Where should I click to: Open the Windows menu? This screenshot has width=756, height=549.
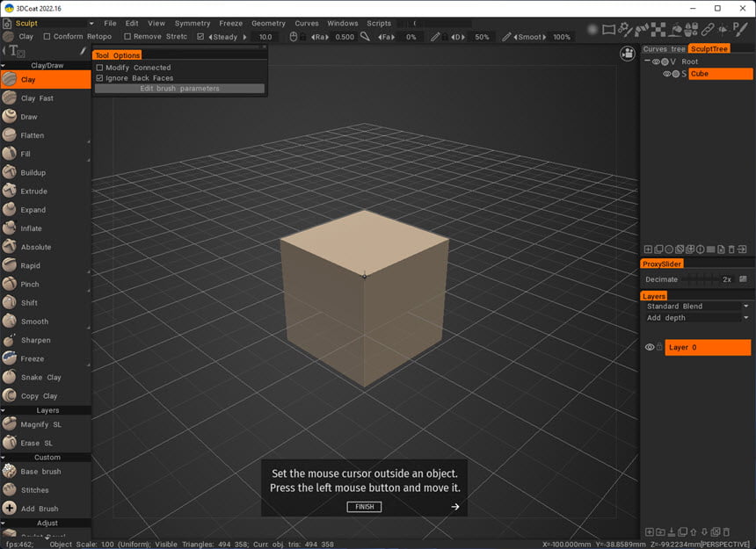342,23
